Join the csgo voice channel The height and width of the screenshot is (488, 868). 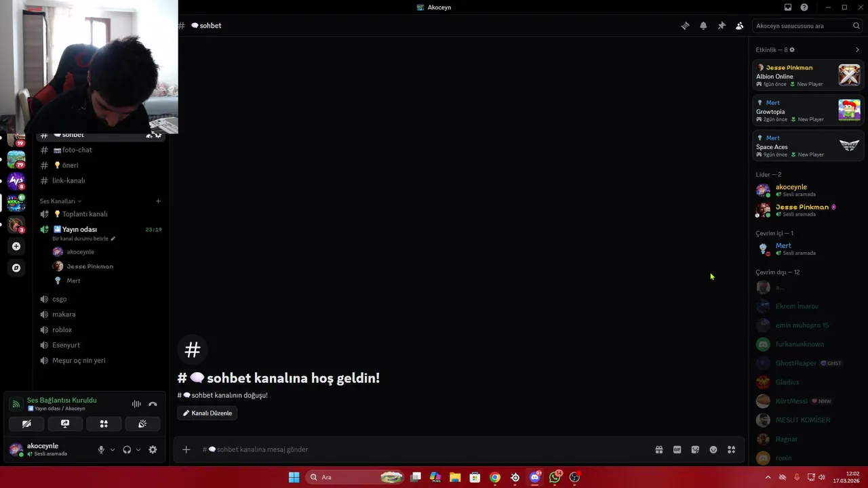101,299
